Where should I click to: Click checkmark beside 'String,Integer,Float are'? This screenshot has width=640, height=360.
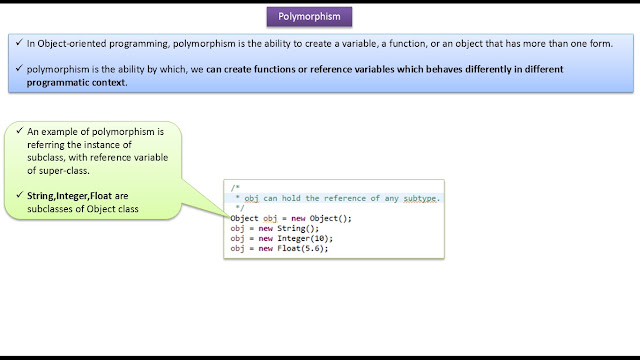click(20, 195)
